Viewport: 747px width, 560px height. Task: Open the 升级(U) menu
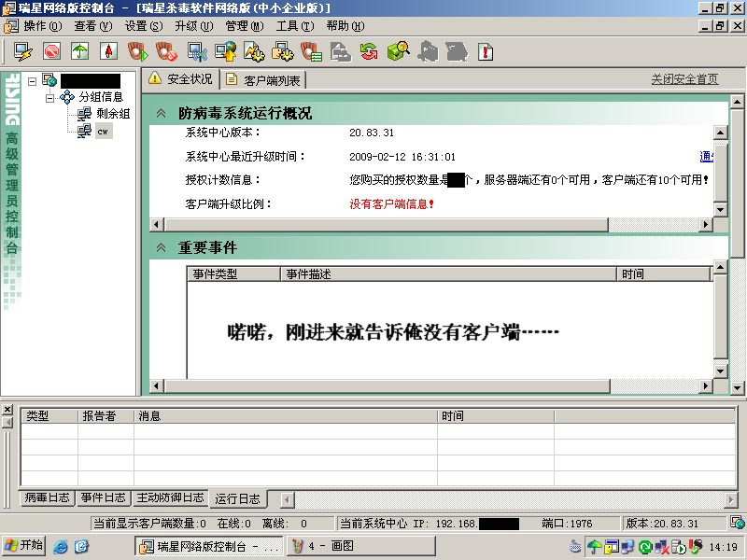click(194, 26)
